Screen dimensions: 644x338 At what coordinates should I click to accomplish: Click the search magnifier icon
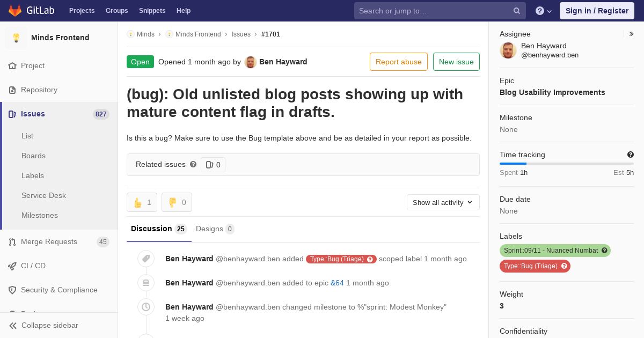point(517,11)
